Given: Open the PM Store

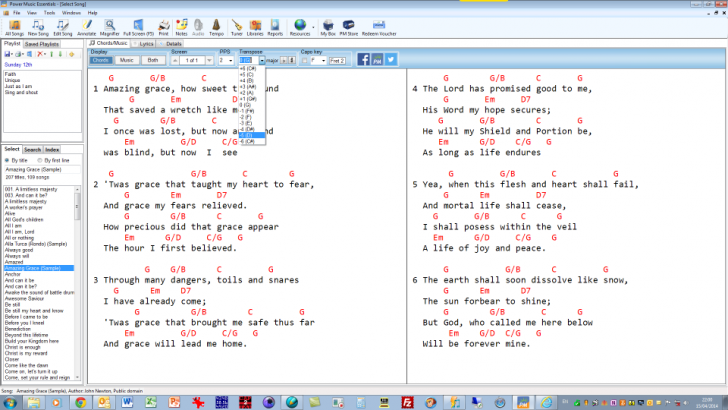Looking at the screenshot, I should click(349, 28).
